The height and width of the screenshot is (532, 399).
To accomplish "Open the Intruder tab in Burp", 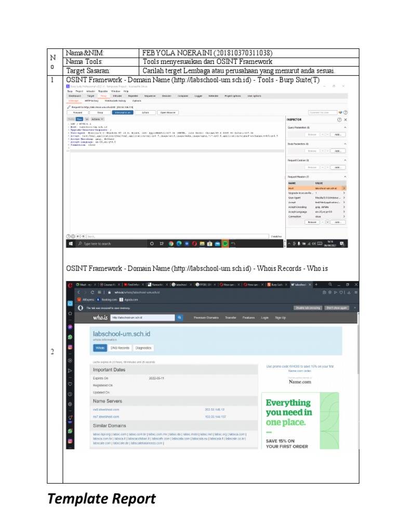I will click(117, 96).
